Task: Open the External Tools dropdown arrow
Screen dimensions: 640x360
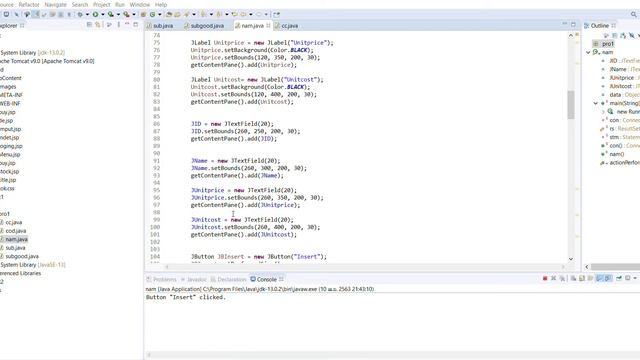Action: (x=134, y=15)
